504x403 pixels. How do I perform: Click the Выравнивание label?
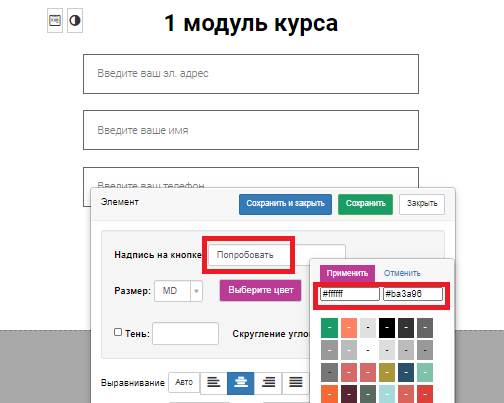(133, 383)
